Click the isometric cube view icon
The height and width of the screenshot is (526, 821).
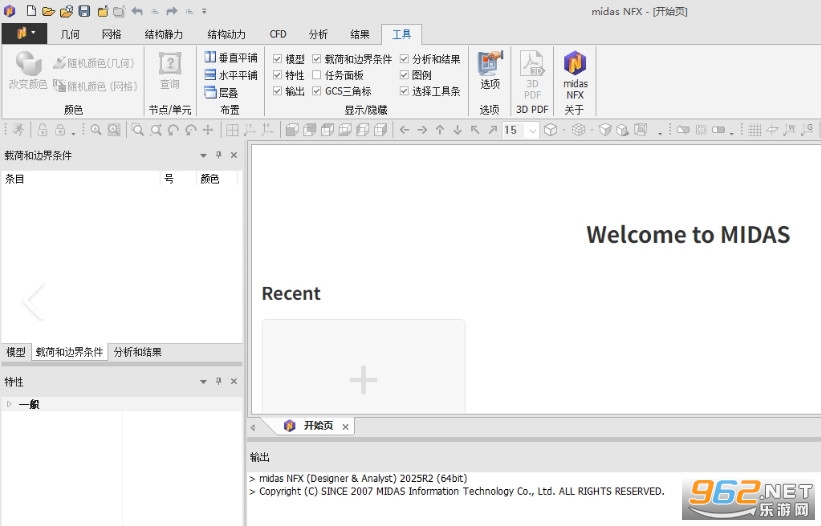click(550, 129)
